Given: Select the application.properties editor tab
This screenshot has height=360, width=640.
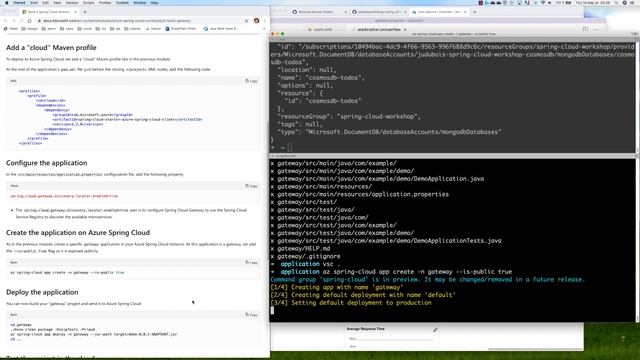Looking at the screenshot, I should point(379,29).
